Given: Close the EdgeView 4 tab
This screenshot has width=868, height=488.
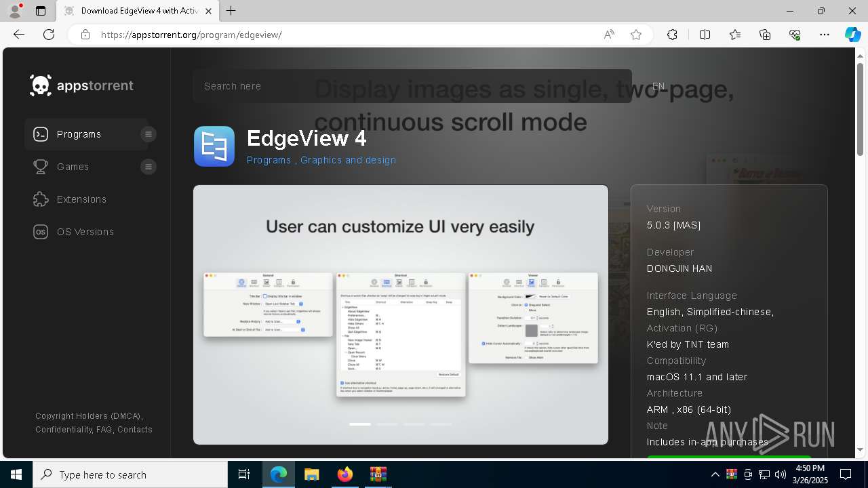Looking at the screenshot, I should tap(208, 11).
